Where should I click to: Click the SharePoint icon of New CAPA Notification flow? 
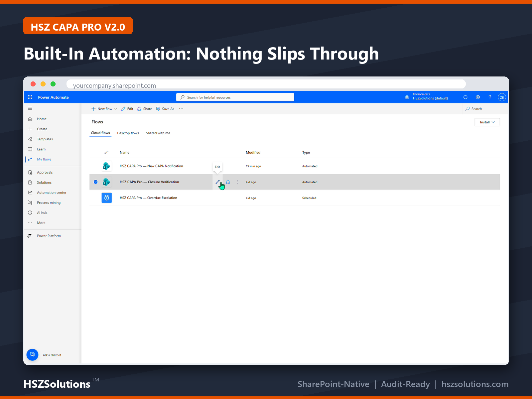point(106,166)
